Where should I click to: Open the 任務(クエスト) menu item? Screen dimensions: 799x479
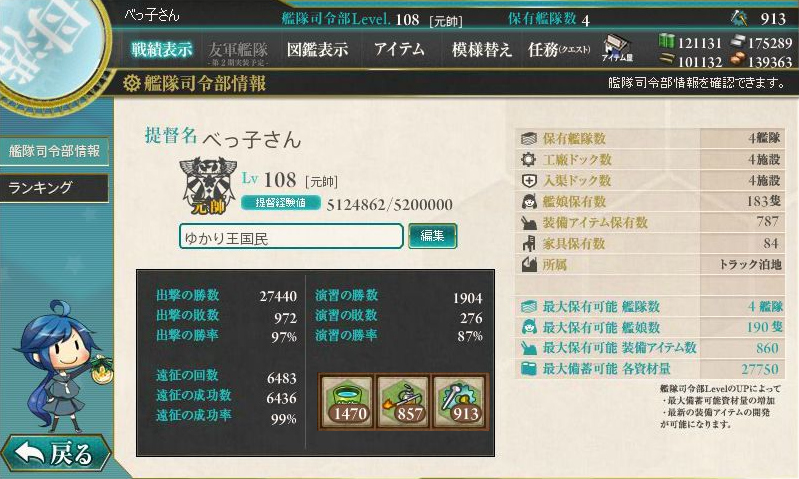tap(559, 49)
